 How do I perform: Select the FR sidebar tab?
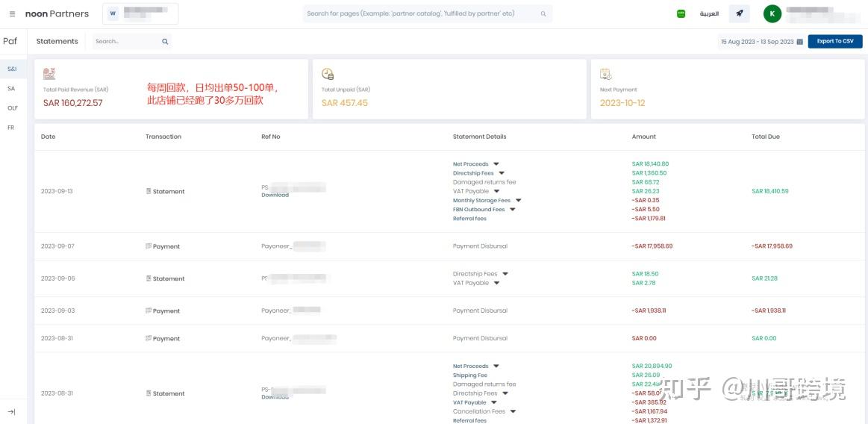coord(11,128)
